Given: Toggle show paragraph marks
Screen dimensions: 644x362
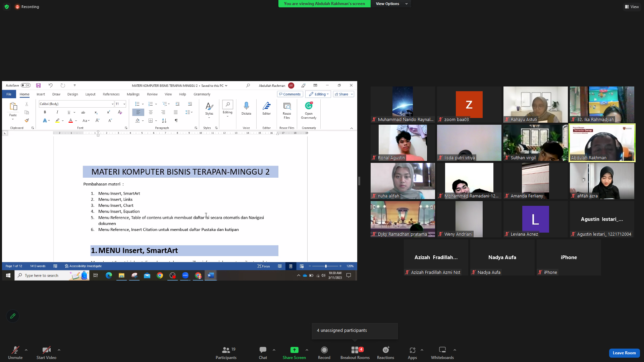Looking at the screenshot, I should [x=176, y=121].
